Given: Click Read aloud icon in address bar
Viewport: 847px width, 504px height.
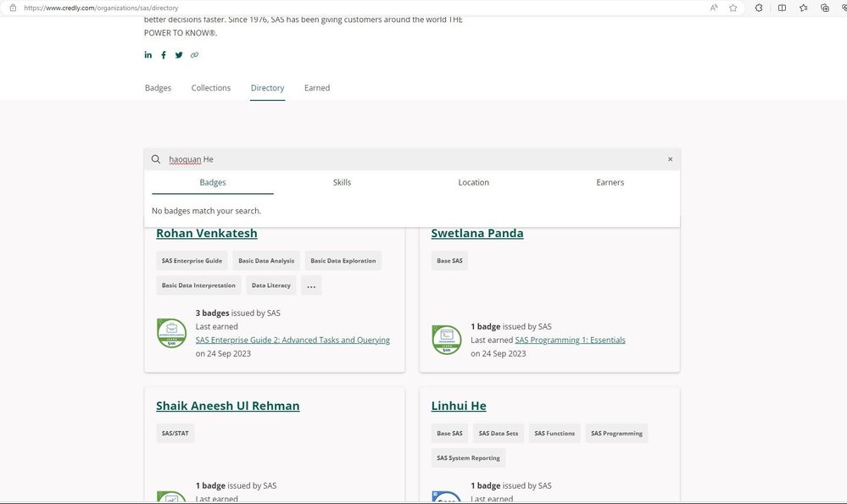Looking at the screenshot, I should (714, 8).
